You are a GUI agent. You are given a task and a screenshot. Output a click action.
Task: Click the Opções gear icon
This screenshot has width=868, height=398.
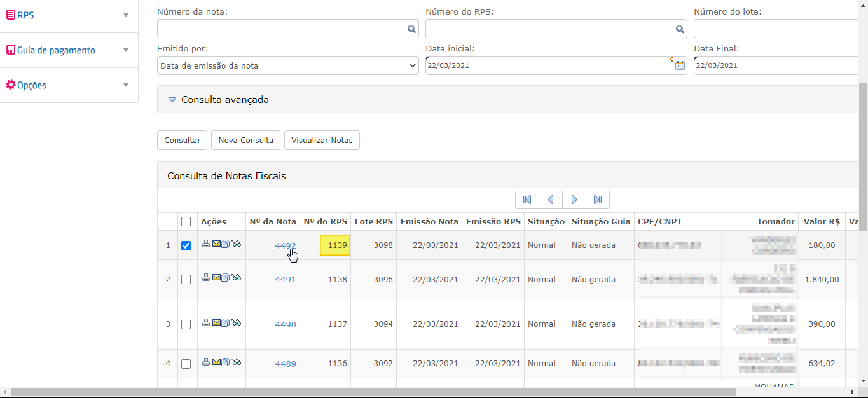[10, 85]
